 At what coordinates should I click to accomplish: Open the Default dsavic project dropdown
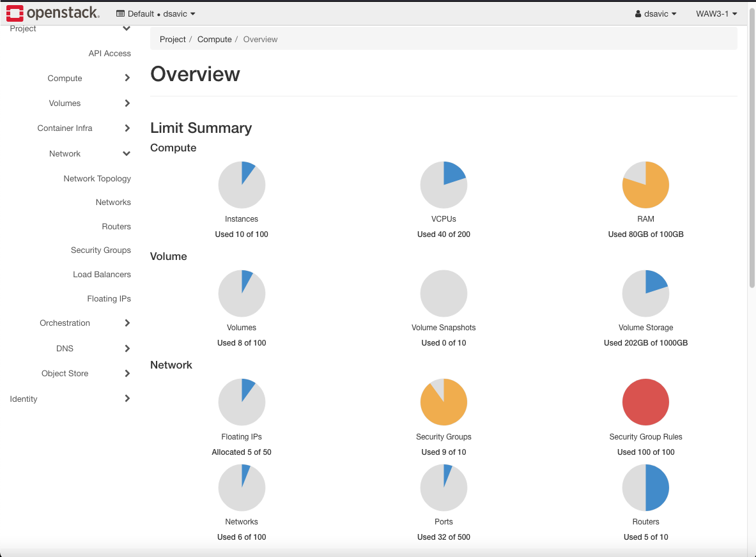156,14
